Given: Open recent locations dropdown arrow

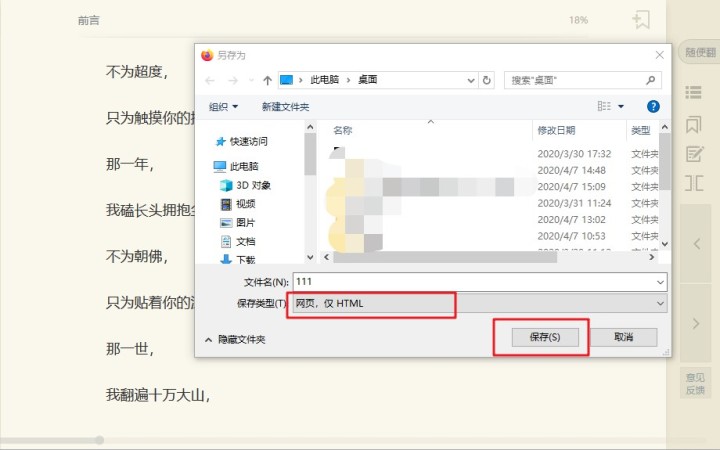Looking at the screenshot, I should tap(251, 80).
